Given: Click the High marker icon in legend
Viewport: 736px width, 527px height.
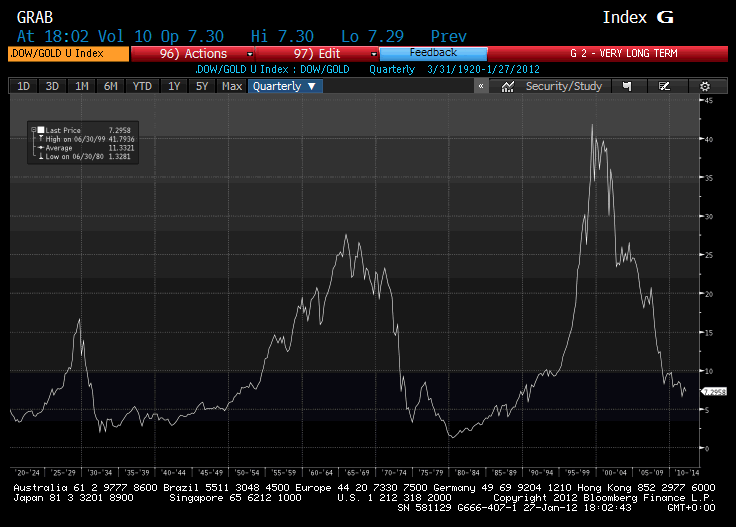Looking at the screenshot, I should (x=41, y=139).
